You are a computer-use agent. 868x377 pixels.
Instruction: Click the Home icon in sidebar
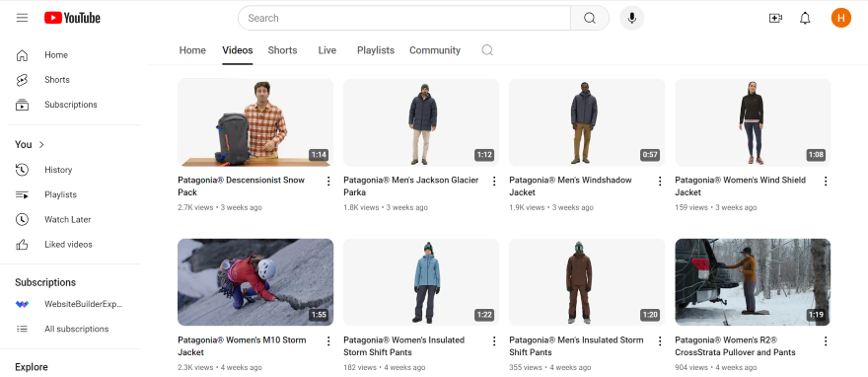22,55
